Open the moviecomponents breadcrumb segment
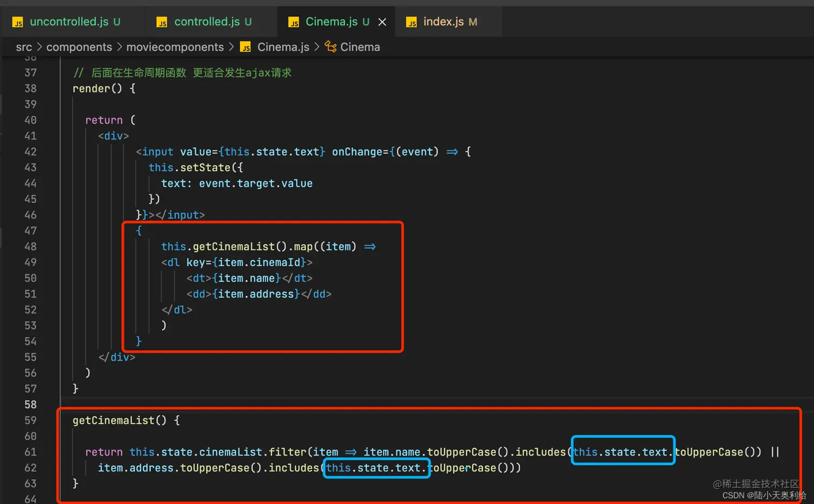Viewport: 814px width, 504px height. point(175,47)
